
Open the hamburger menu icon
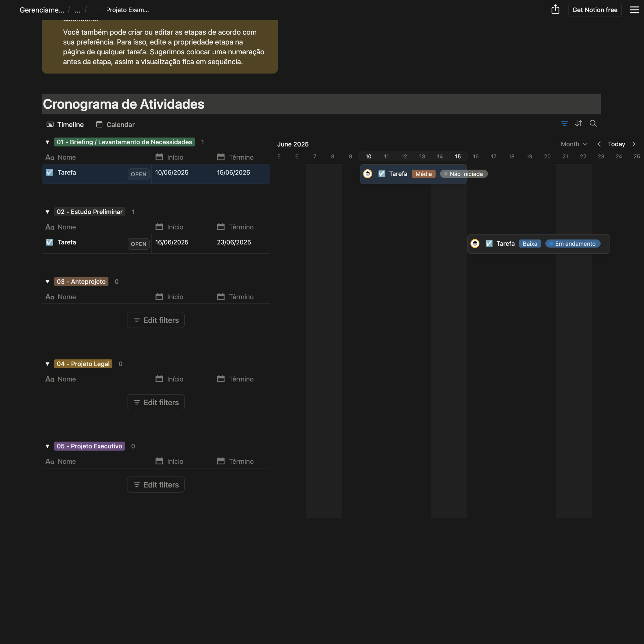click(x=634, y=10)
